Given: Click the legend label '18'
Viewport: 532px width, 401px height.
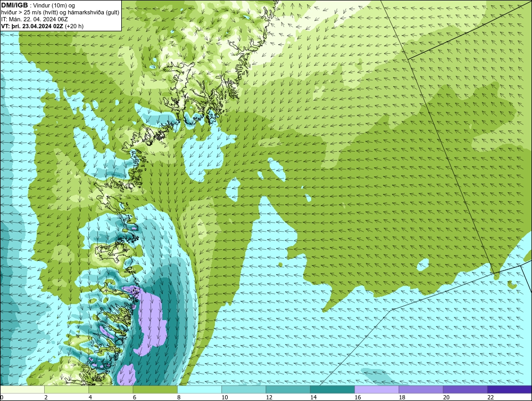Looking at the screenshot, I should pos(402,398).
